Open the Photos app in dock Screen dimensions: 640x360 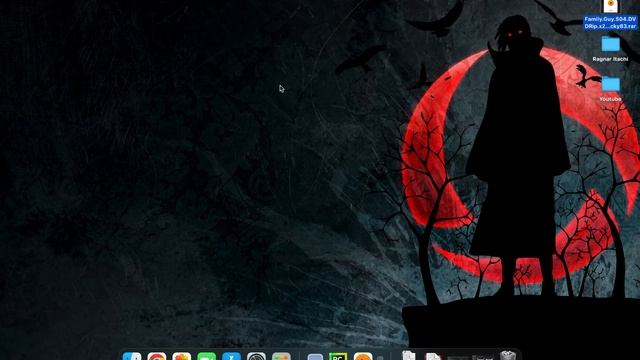click(x=182, y=356)
